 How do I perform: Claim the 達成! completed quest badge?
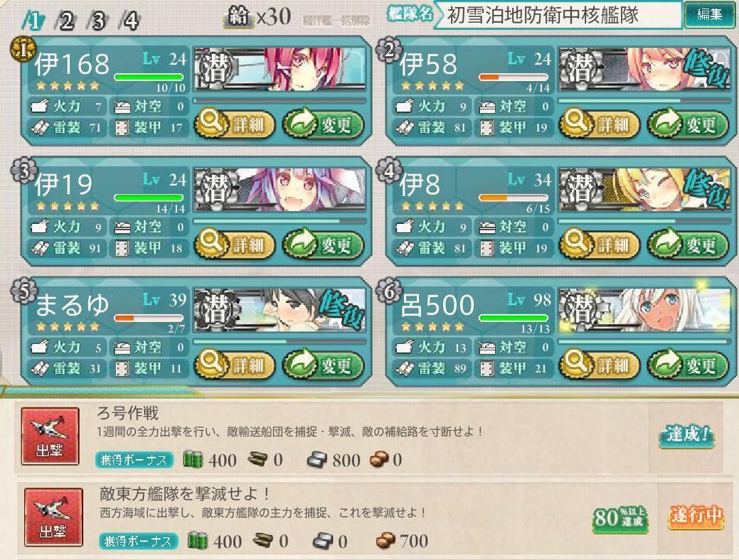click(686, 435)
